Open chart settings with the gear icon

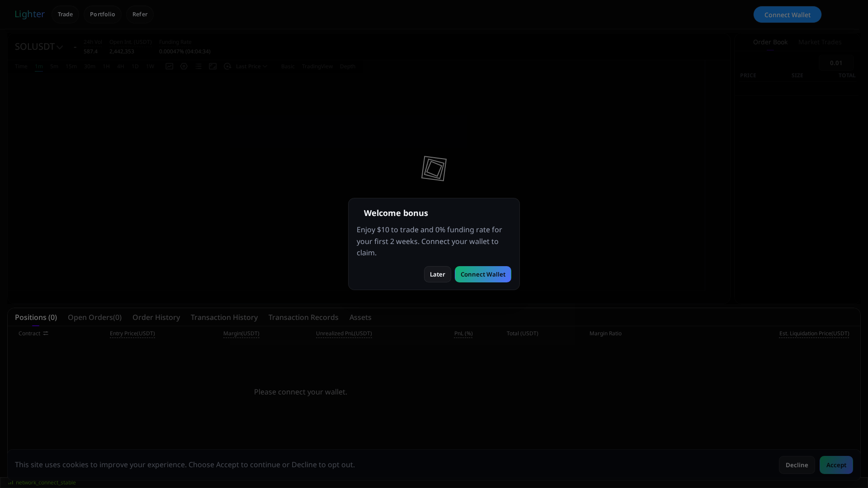coord(184,66)
